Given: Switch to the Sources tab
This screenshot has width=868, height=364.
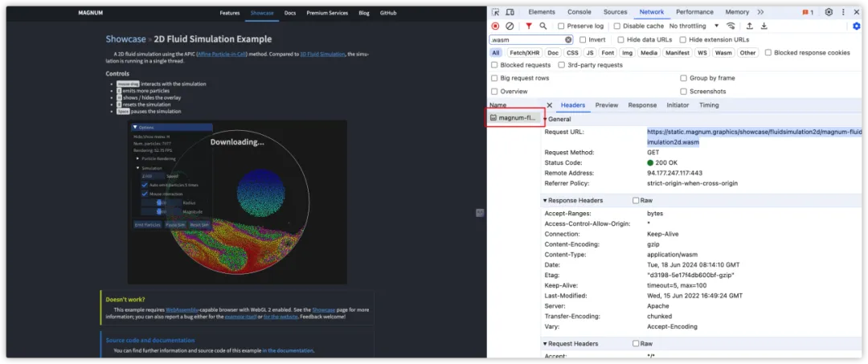Looking at the screenshot, I should 615,12.
